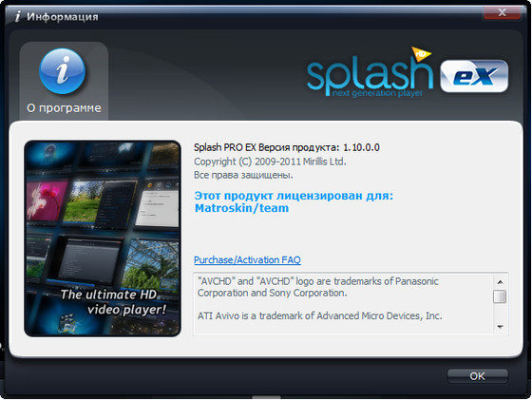Viewport: 532px width, 400px height.
Task: Click the scroll down arrow in trademarks box
Action: point(500,327)
